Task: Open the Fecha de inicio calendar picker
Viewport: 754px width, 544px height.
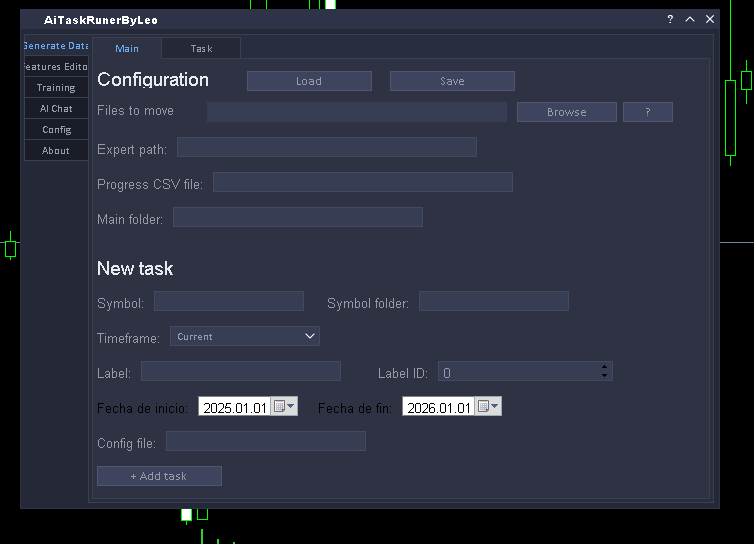Action: (285, 407)
